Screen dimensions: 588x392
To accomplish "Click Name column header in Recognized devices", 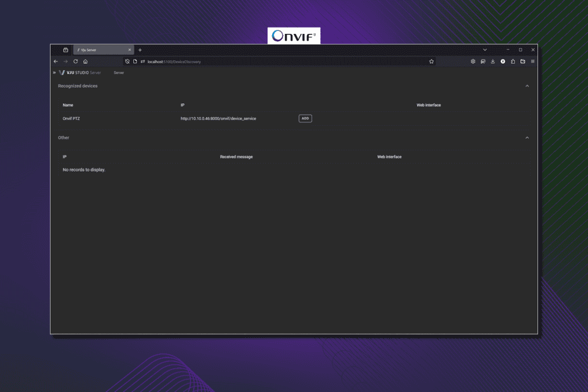I will 68,105.
